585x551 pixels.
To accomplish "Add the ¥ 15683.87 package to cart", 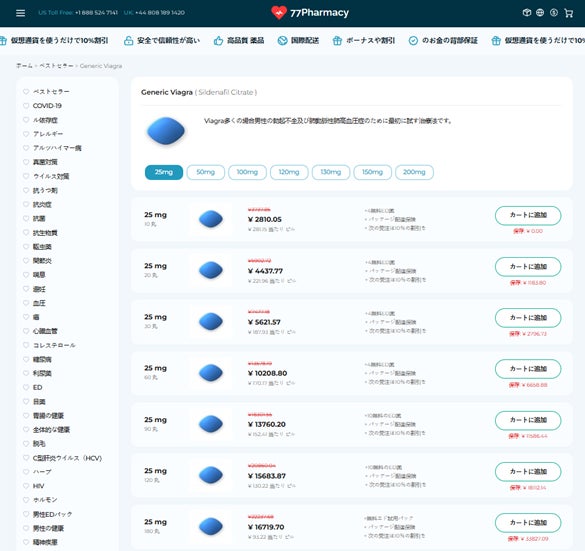I will pyautogui.click(x=528, y=472).
